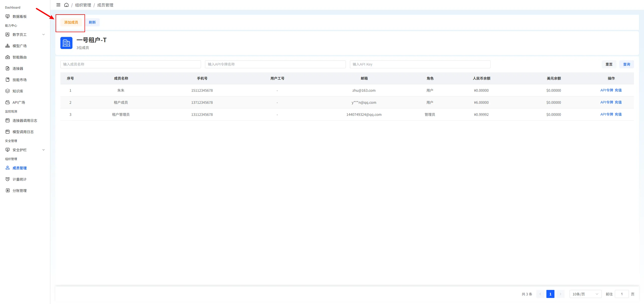Open API令牌 for 租户成员
644x304 pixels.
[x=607, y=102]
